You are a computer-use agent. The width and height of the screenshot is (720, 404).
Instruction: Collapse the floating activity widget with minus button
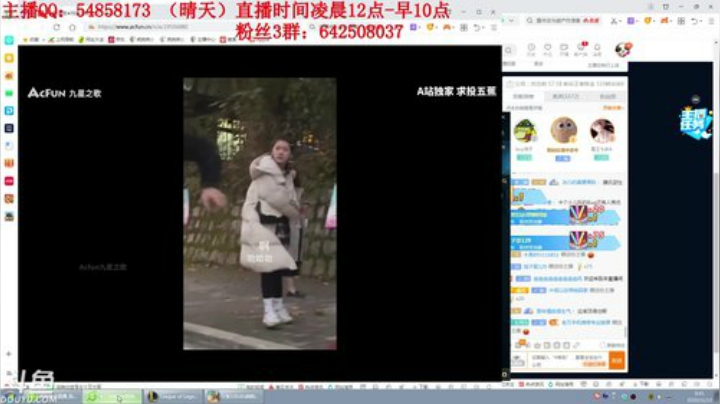click(696, 99)
